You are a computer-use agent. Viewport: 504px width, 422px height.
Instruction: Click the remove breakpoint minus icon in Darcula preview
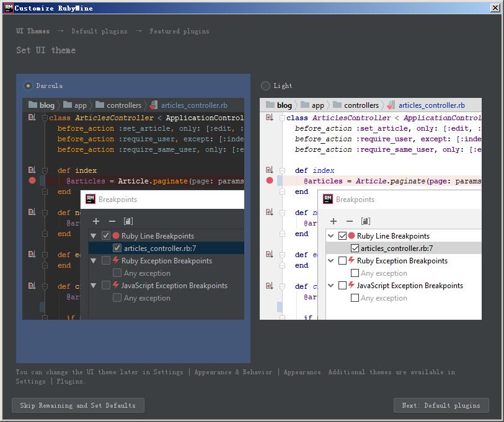pyautogui.click(x=112, y=221)
